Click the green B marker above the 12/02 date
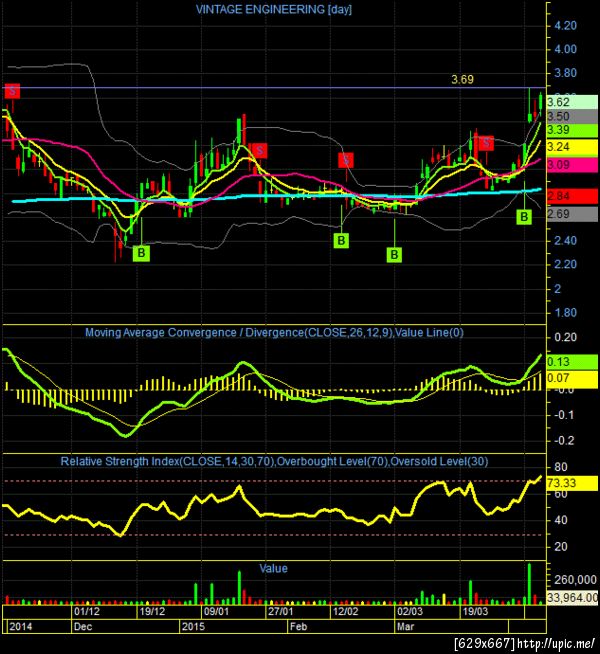Viewport: 600px width, 654px height. click(341, 241)
